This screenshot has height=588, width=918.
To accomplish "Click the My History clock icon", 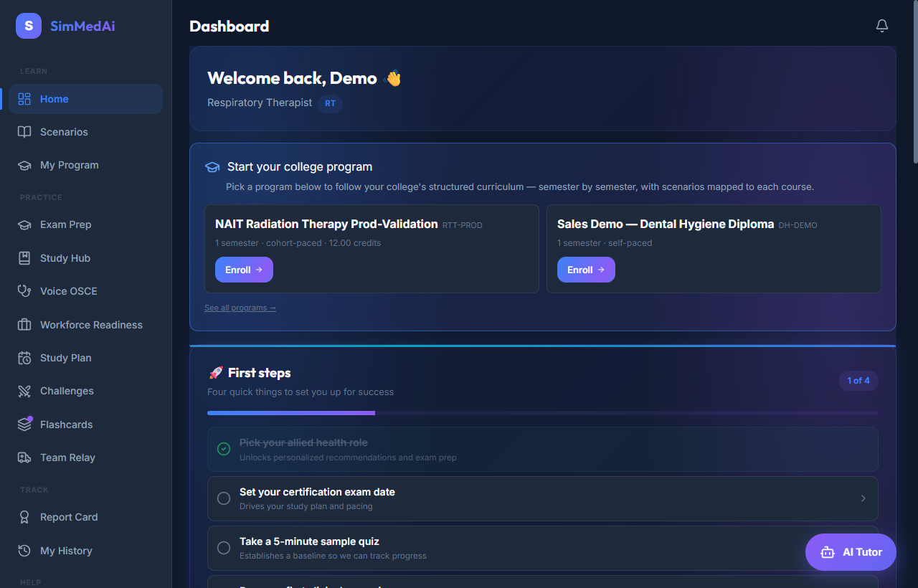I will (x=24, y=551).
